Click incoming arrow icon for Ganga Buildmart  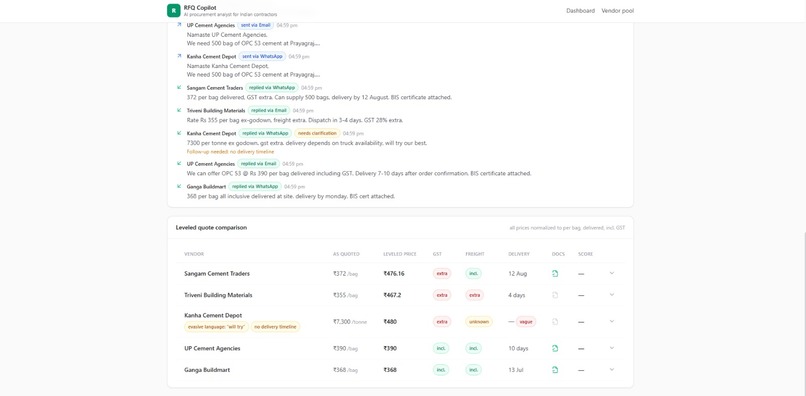coord(179,186)
